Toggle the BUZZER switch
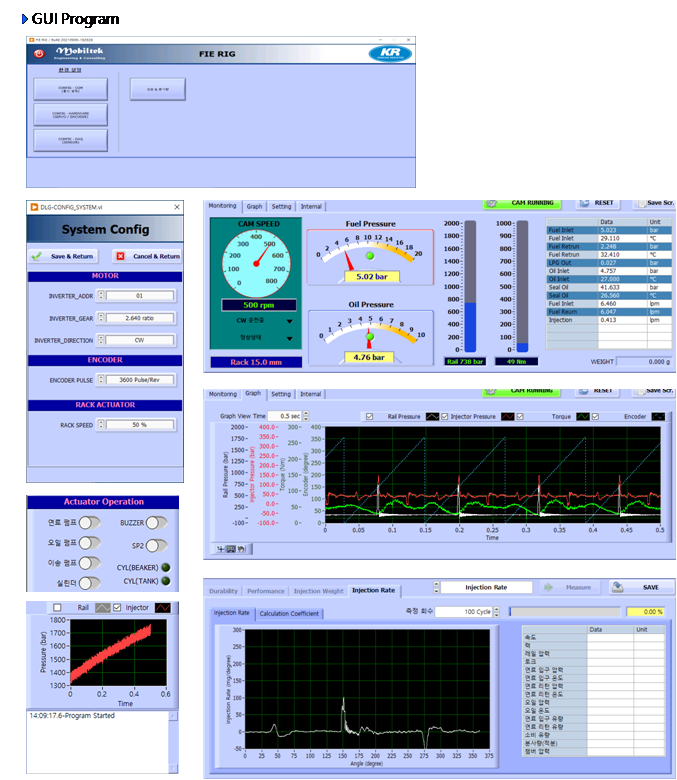 [x=156, y=522]
